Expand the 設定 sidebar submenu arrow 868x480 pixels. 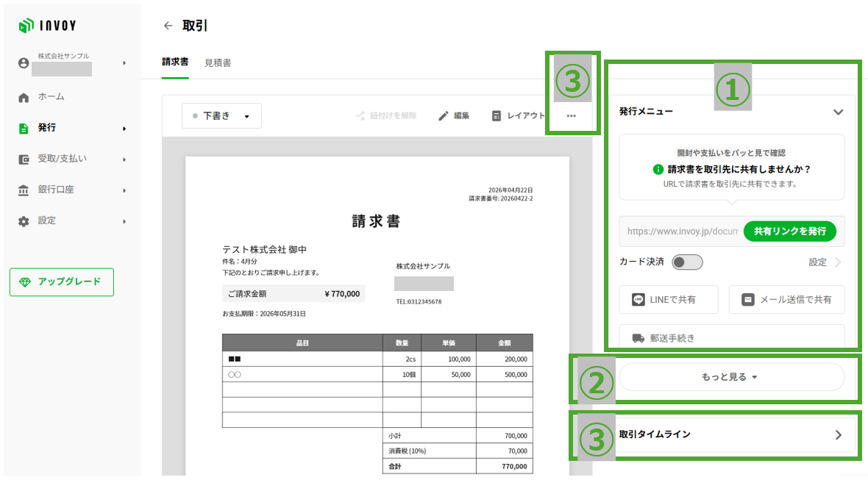pyautogui.click(x=124, y=221)
